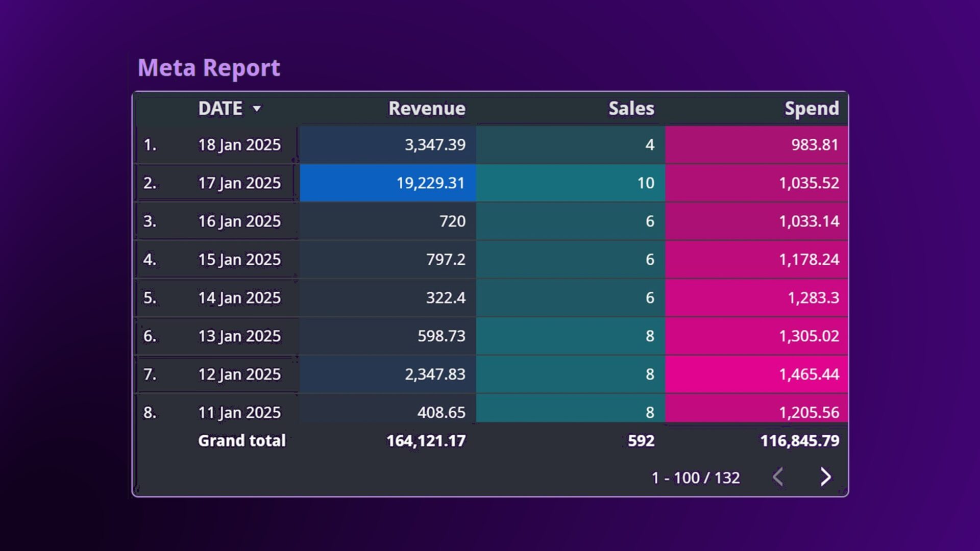Select the 13 Jan 2025 date cell
Viewport: 980px width, 551px height.
pyautogui.click(x=239, y=336)
